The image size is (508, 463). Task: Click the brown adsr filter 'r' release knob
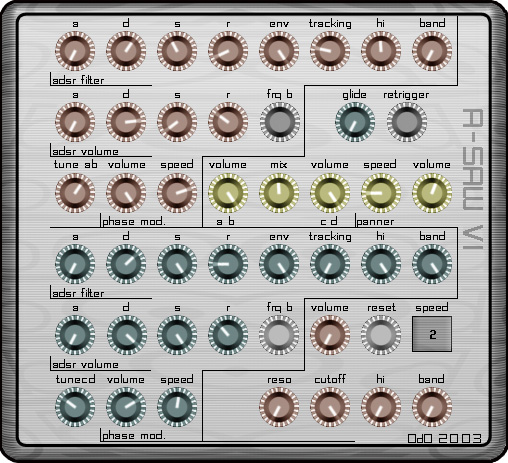click(x=228, y=51)
